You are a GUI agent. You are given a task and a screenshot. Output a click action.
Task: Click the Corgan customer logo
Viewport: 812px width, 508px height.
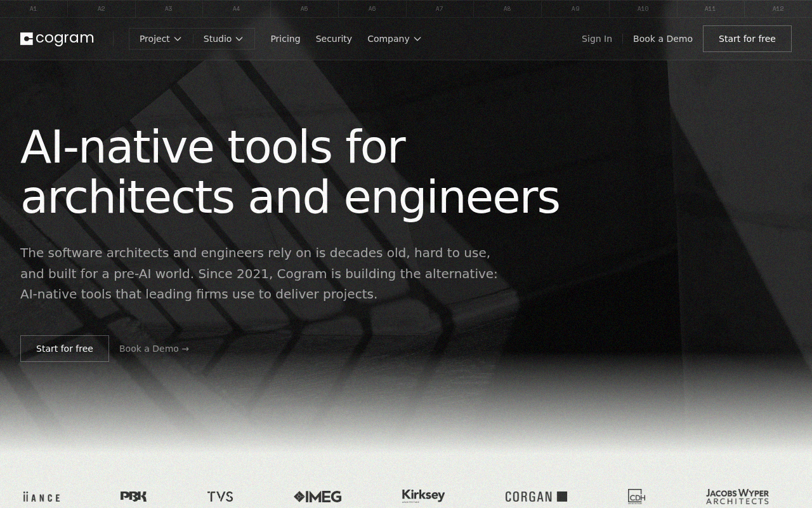536,497
